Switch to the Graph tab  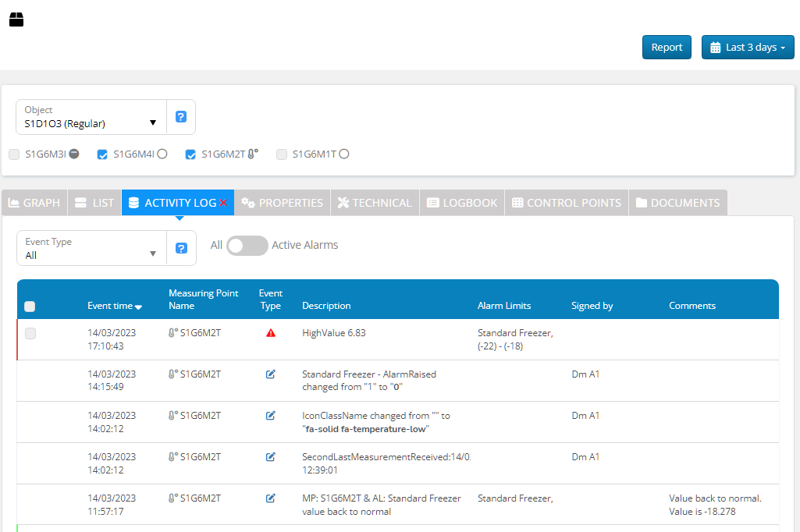(x=34, y=203)
